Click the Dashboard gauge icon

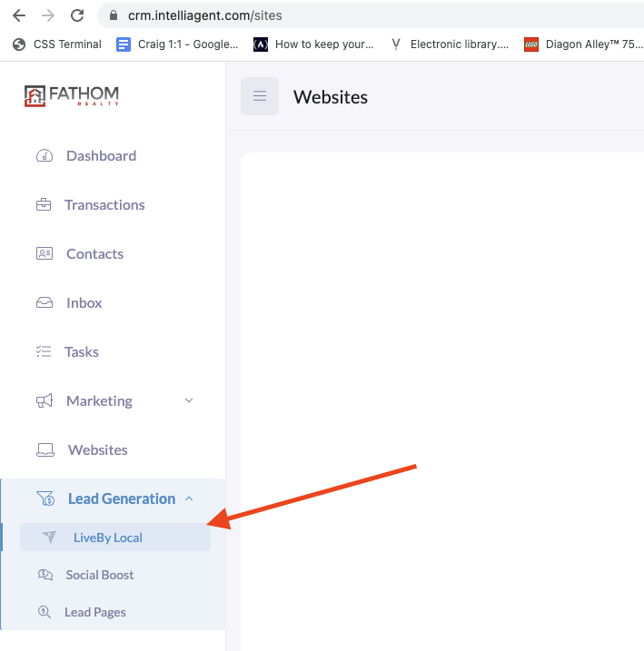pos(45,155)
